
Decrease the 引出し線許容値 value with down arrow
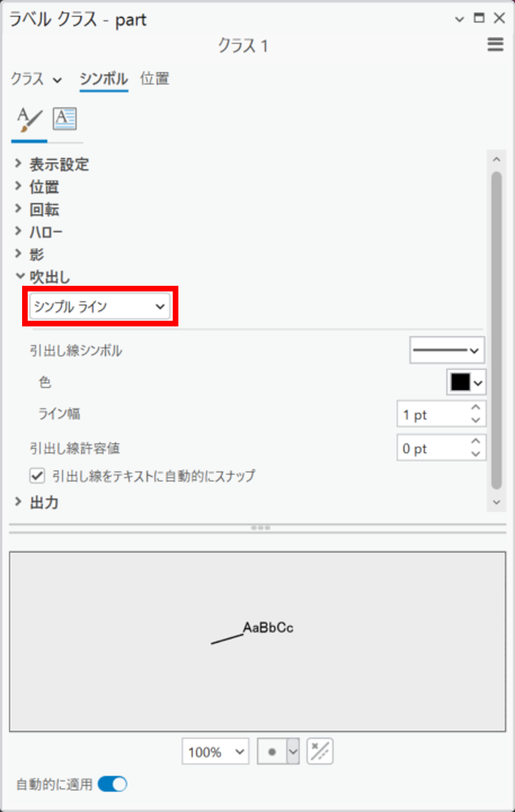tap(476, 454)
